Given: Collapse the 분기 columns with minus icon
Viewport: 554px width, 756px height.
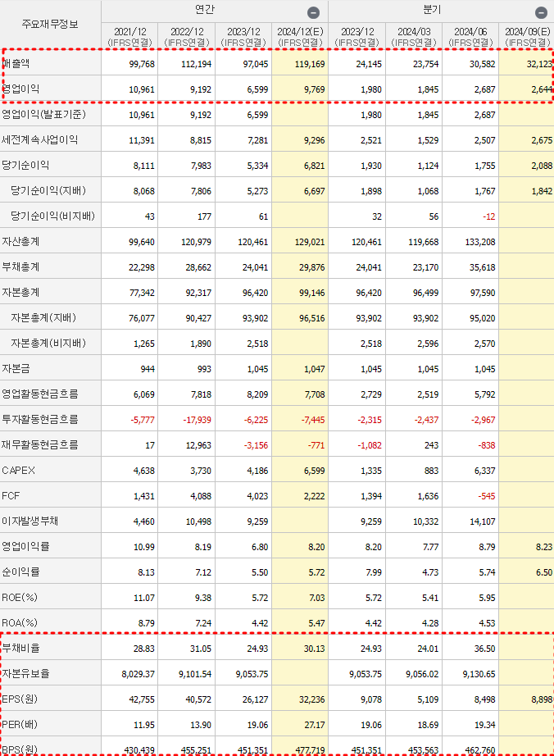Looking at the screenshot, I should coord(541,12).
